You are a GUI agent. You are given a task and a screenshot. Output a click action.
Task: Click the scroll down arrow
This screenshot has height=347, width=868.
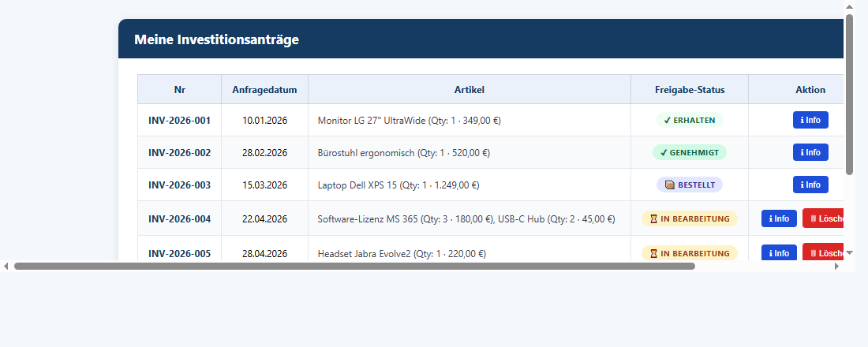[x=849, y=252]
